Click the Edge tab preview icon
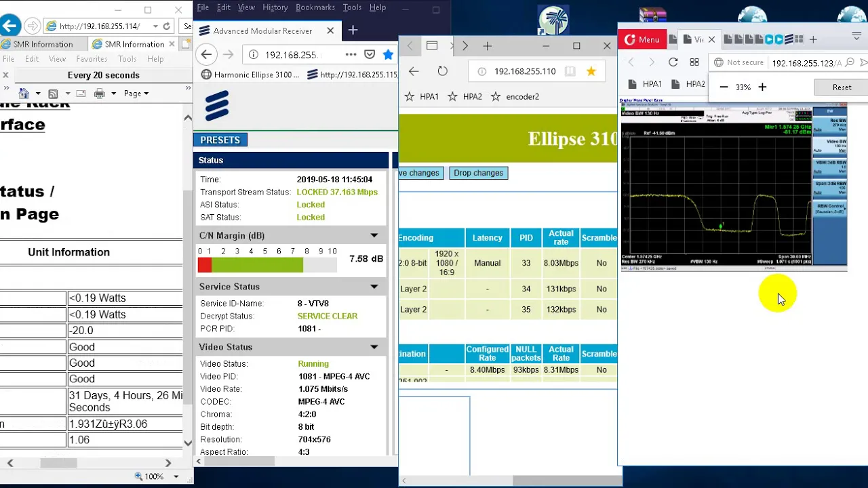Viewport: 868px width, 488px height. pyautogui.click(x=432, y=46)
